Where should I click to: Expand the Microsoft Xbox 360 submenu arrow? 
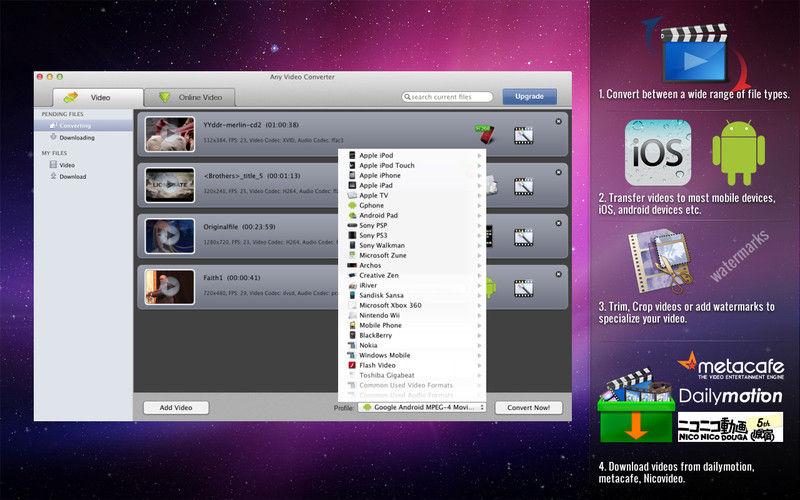(x=479, y=305)
